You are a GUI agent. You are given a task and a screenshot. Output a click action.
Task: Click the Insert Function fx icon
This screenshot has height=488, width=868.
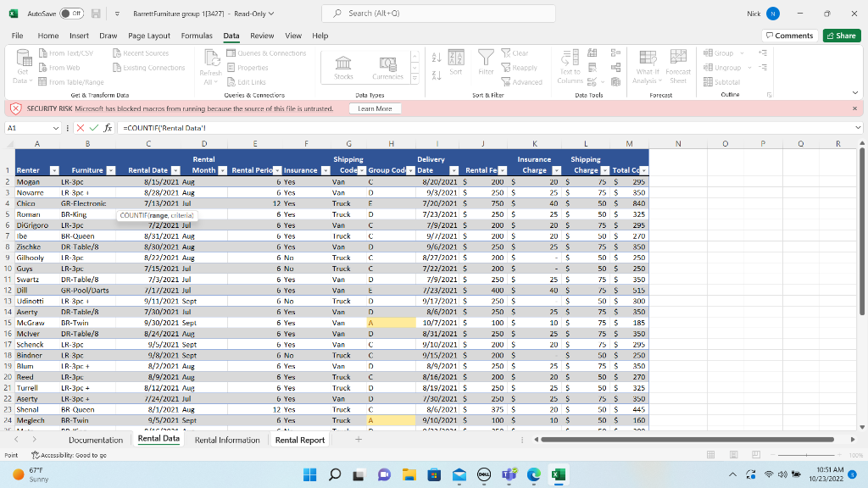click(108, 128)
